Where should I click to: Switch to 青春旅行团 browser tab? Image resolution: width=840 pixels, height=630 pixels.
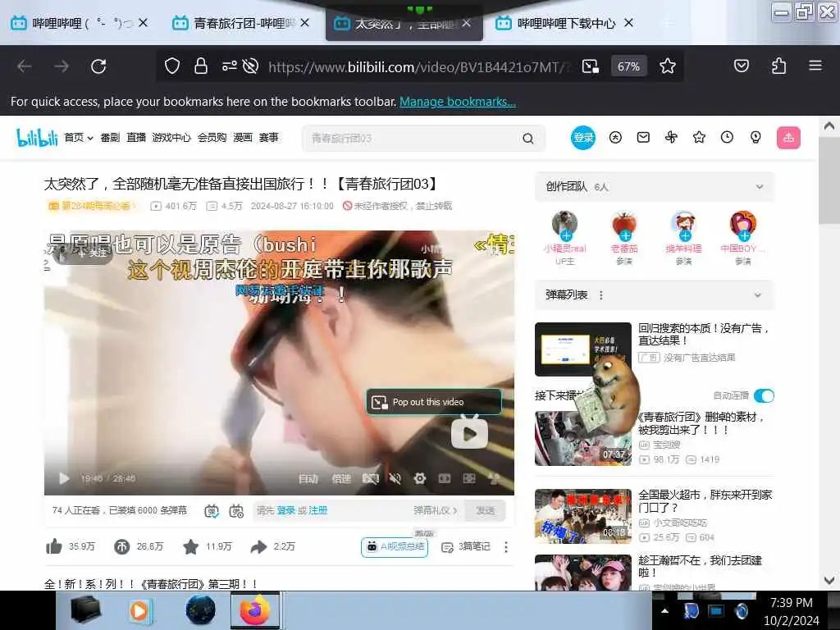(240, 23)
